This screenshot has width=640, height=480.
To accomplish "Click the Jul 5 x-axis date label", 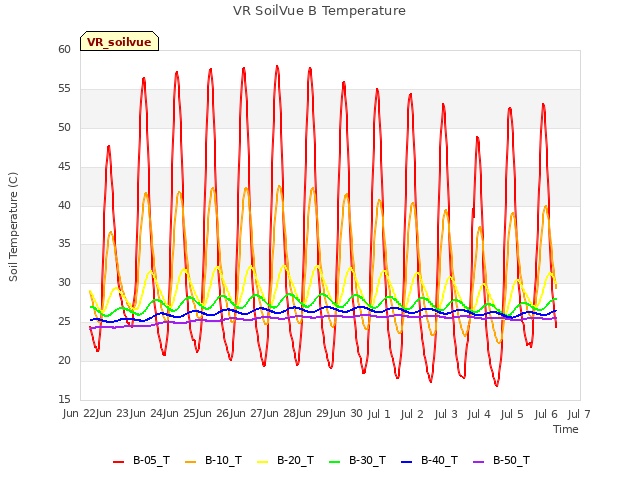I will (x=512, y=414).
